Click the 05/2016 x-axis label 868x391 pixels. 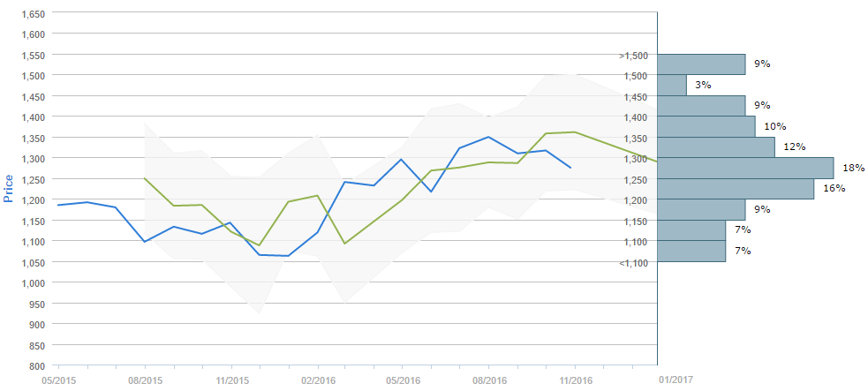[403, 380]
